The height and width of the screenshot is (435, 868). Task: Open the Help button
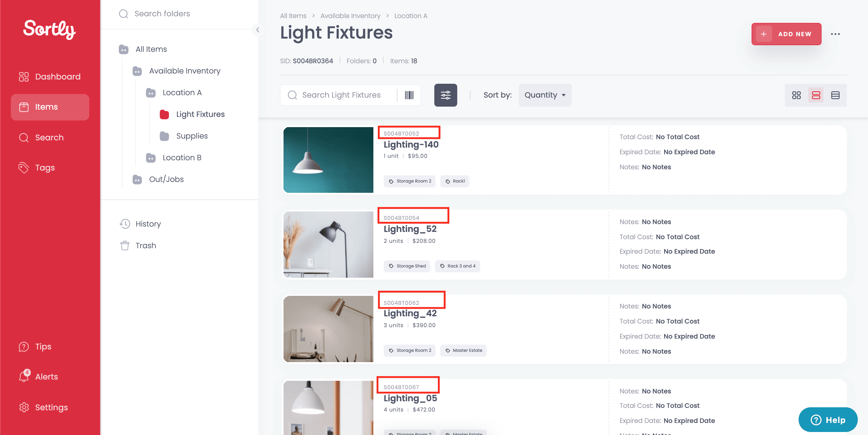click(828, 420)
